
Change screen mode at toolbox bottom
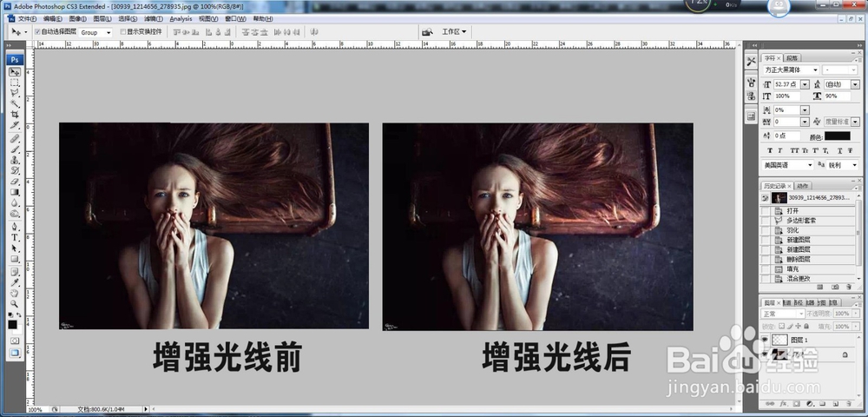[15, 352]
